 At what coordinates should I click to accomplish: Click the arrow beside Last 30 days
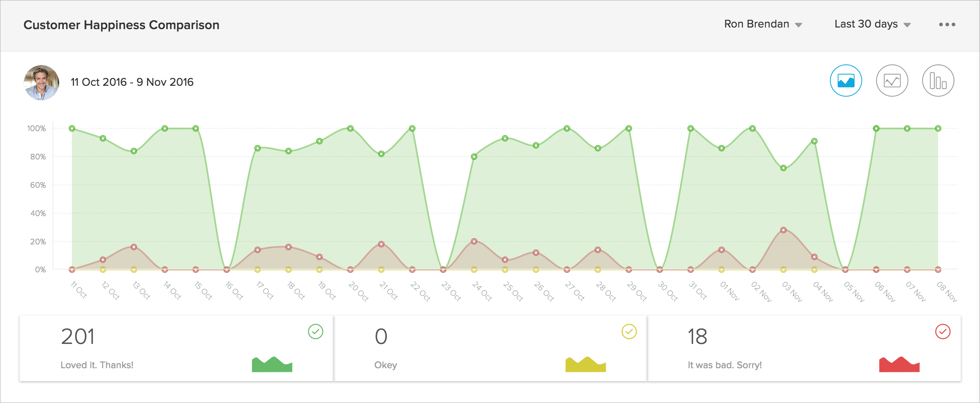(x=907, y=25)
